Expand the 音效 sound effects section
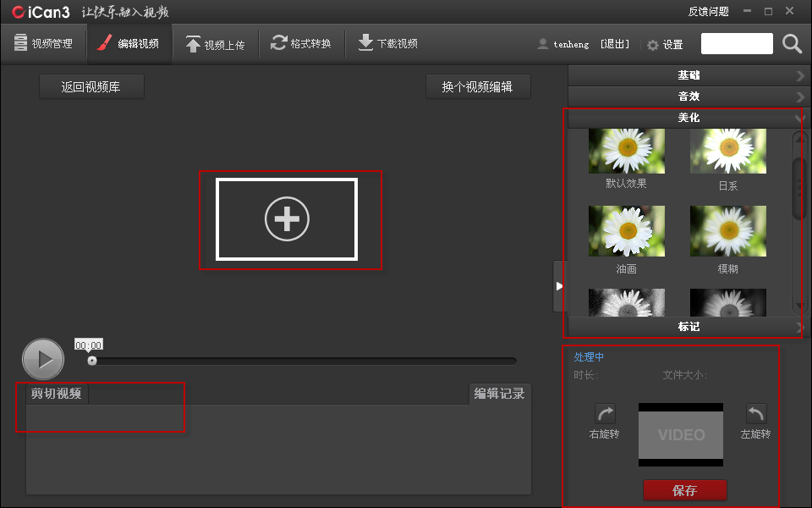The width and height of the screenshot is (812, 508). tap(687, 97)
